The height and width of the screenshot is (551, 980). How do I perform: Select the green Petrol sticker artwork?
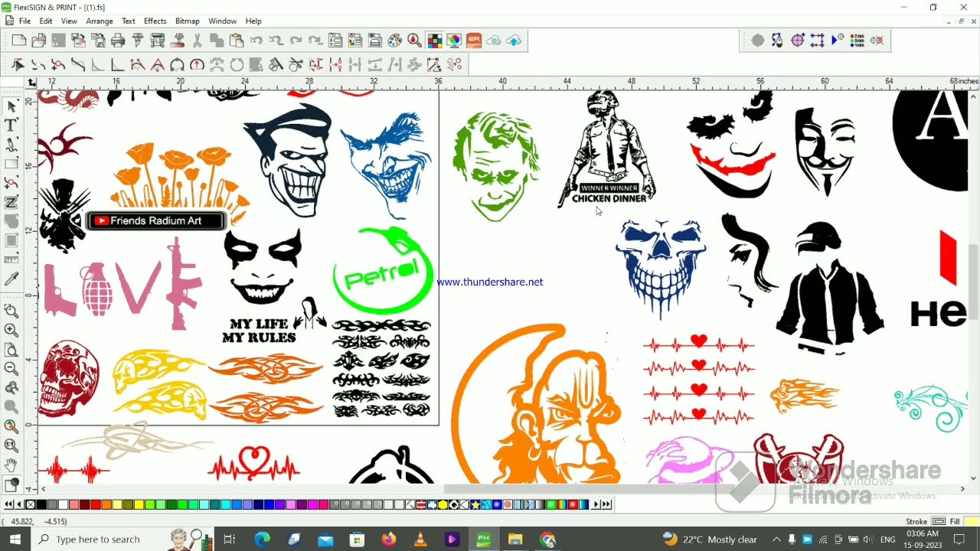382,270
